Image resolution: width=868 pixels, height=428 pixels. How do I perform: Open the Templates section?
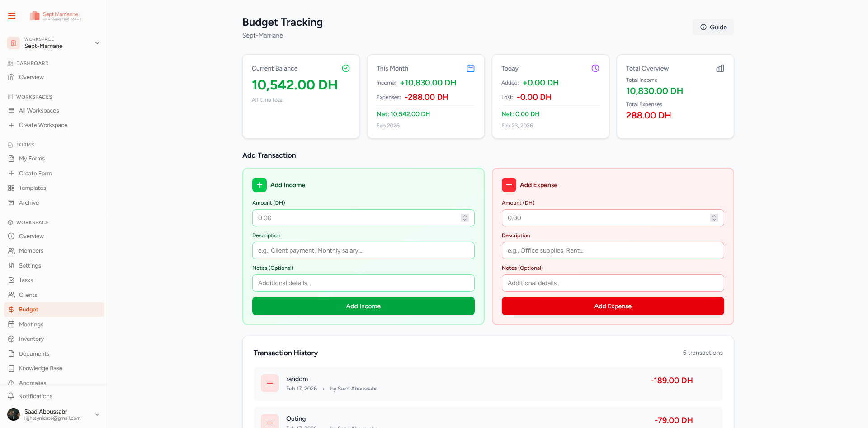[32, 188]
